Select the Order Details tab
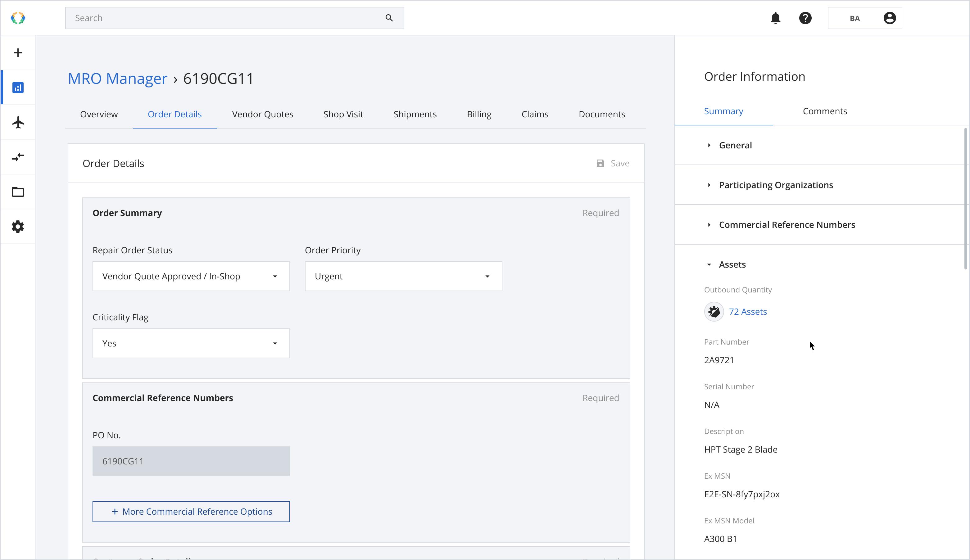970x560 pixels. 175,114
